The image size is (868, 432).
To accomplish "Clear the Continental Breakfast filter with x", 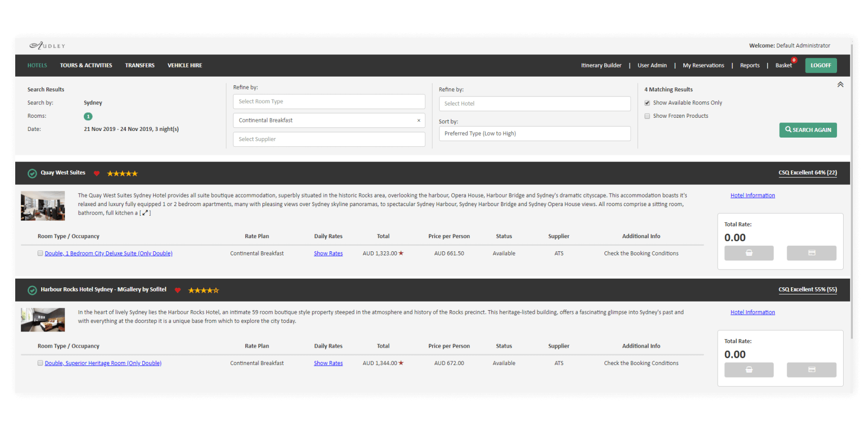I will pos(419,120).
